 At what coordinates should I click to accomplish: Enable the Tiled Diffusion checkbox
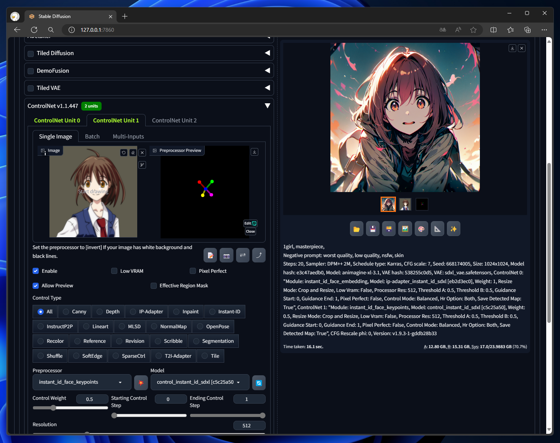[31, 54]
